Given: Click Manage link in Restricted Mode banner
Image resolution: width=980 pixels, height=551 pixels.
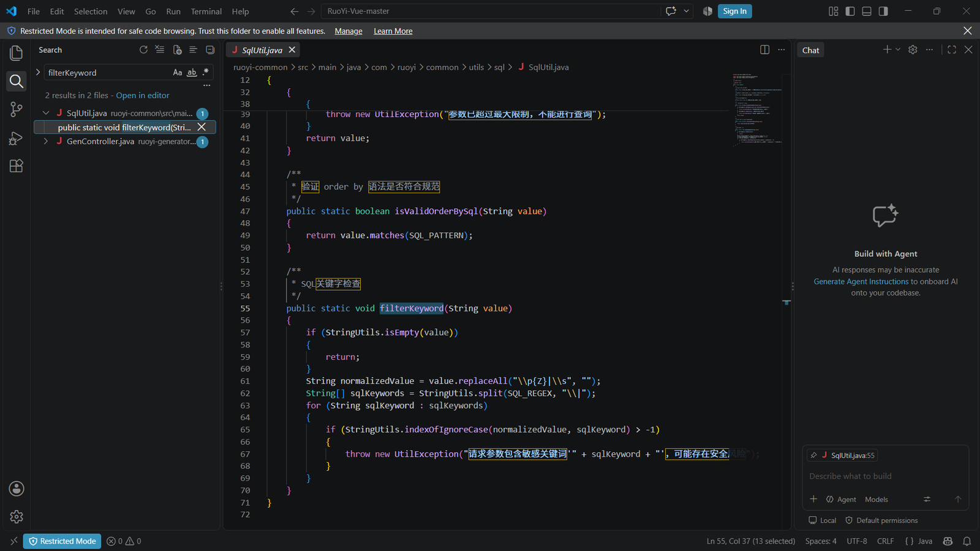Looking at the screenshot, I should pos(349,31).
